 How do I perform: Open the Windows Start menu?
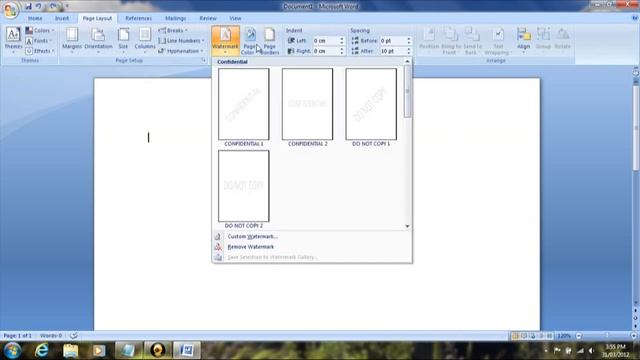12,350
